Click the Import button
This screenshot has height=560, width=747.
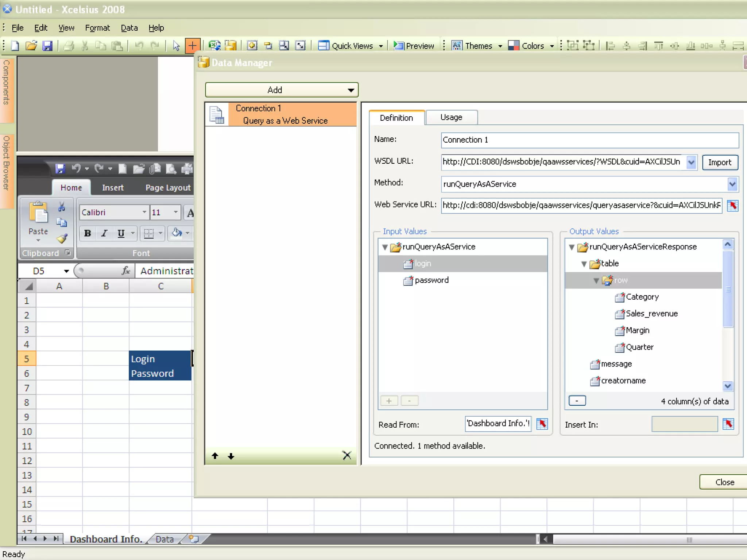[720, 162]
